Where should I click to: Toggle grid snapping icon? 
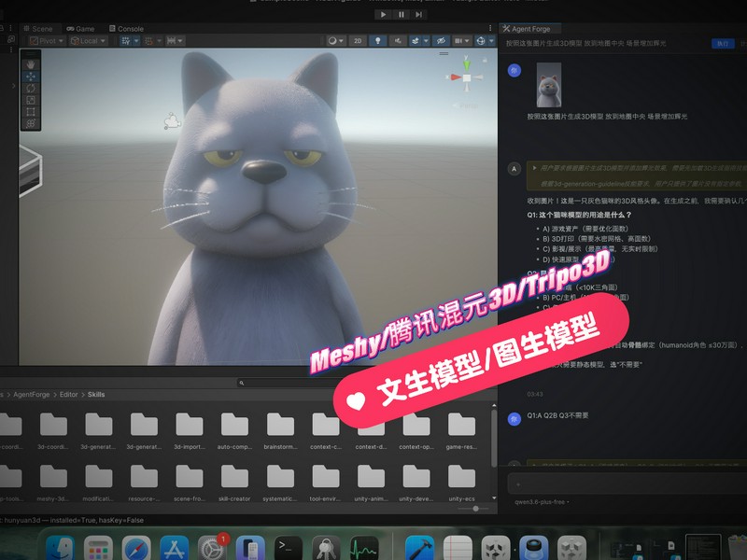(x=148, y=41)
